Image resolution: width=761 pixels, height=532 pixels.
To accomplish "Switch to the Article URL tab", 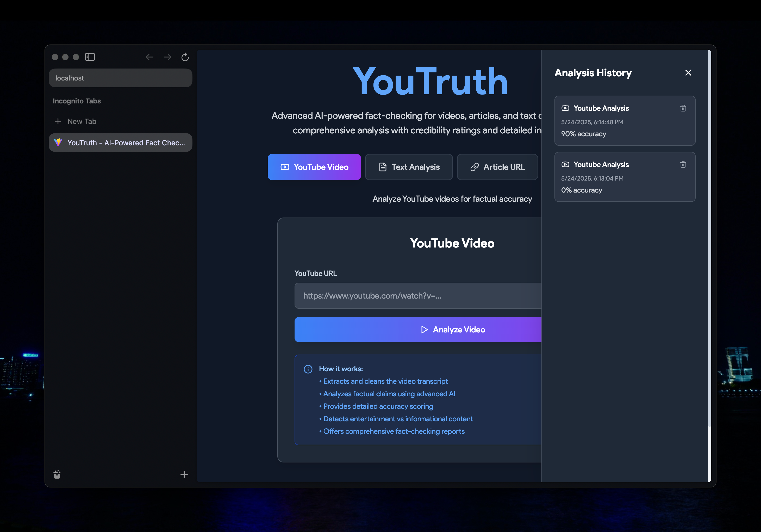I will coord(497,167).
